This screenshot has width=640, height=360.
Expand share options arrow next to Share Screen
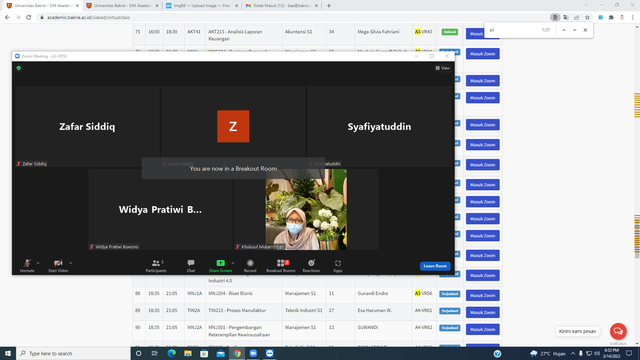(x=233, y=263)
